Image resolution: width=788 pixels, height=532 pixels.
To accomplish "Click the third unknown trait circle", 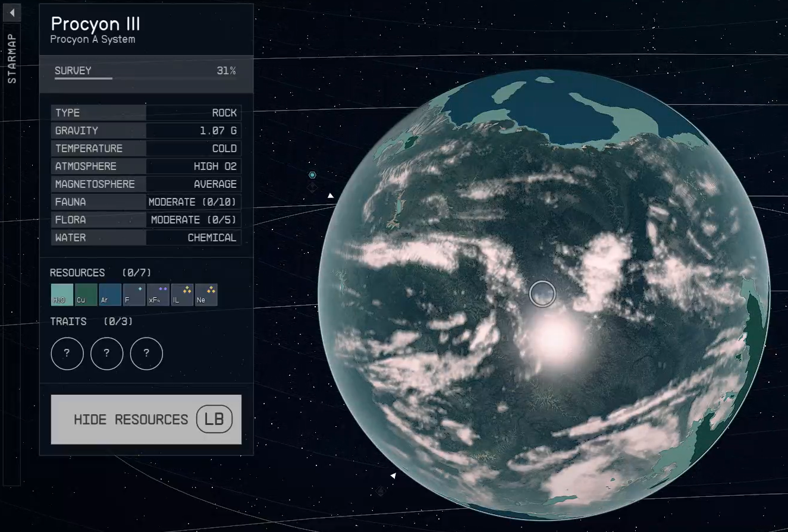I will (x=146, y=353).
